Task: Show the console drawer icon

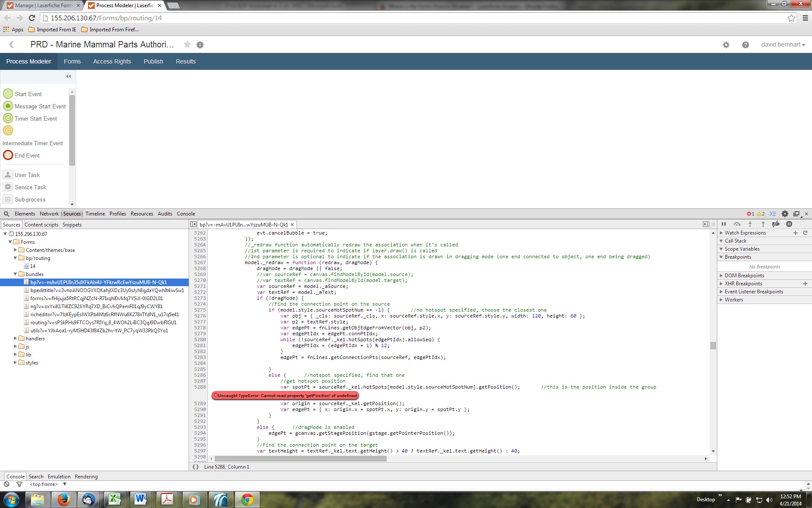Action: pyautogui.click(x=773, y=214)
